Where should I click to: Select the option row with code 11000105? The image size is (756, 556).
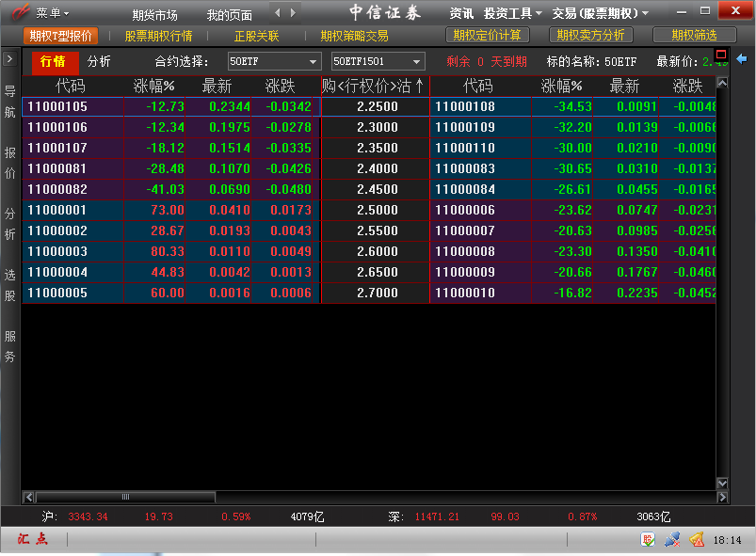point(57,106)
